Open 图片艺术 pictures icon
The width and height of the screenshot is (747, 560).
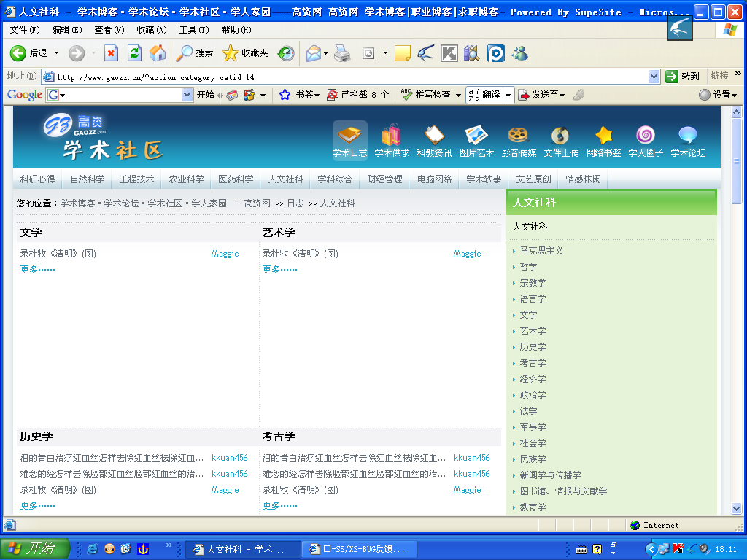pos(476,140)
